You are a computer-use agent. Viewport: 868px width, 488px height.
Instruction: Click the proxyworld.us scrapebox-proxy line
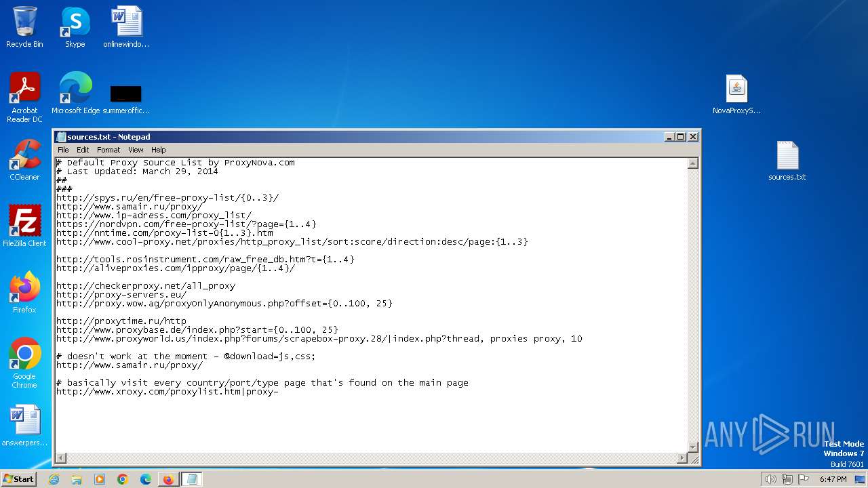coord(319,339)
